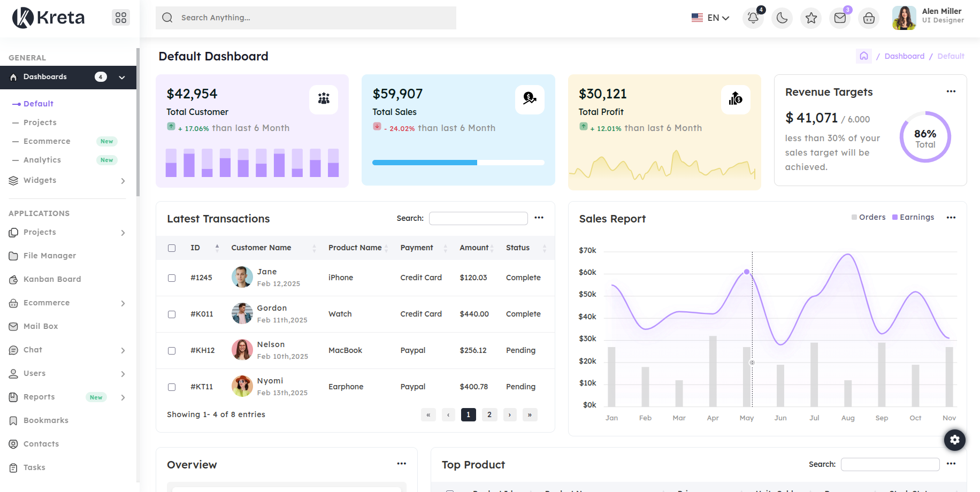The image size is (980, 492).
Task: Check the box for transaction #1245
Action: 172,278
